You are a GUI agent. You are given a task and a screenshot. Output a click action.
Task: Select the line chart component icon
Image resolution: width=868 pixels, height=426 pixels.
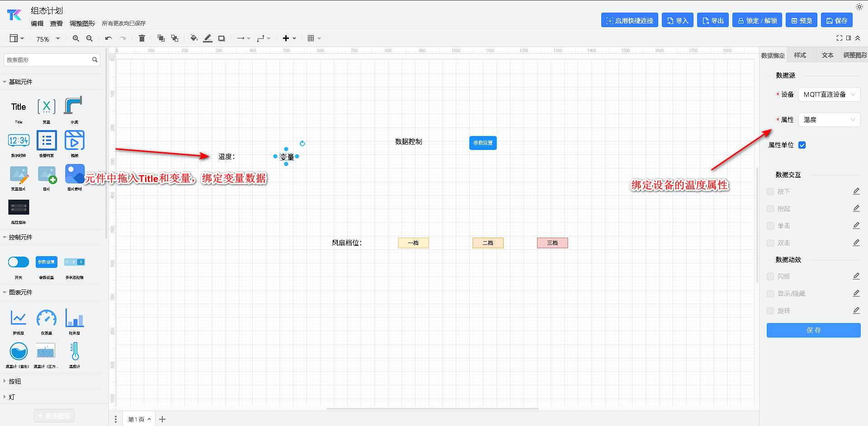pyautogui.click(x=19, y=318)
